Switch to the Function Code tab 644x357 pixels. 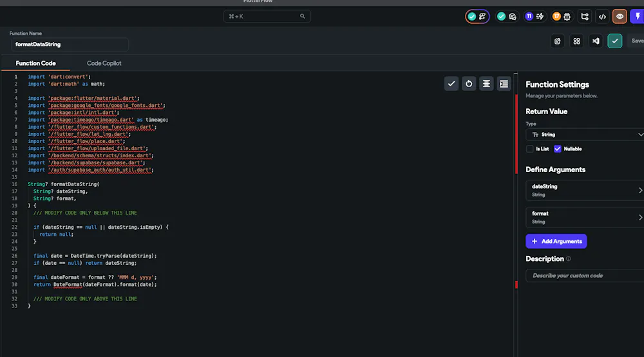pyautogui.click(x=35, y=63)
